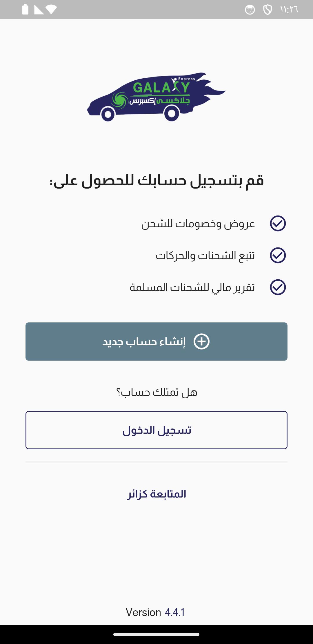Tap the text تتبع الشحنات والحركات

tap(205, 256)
